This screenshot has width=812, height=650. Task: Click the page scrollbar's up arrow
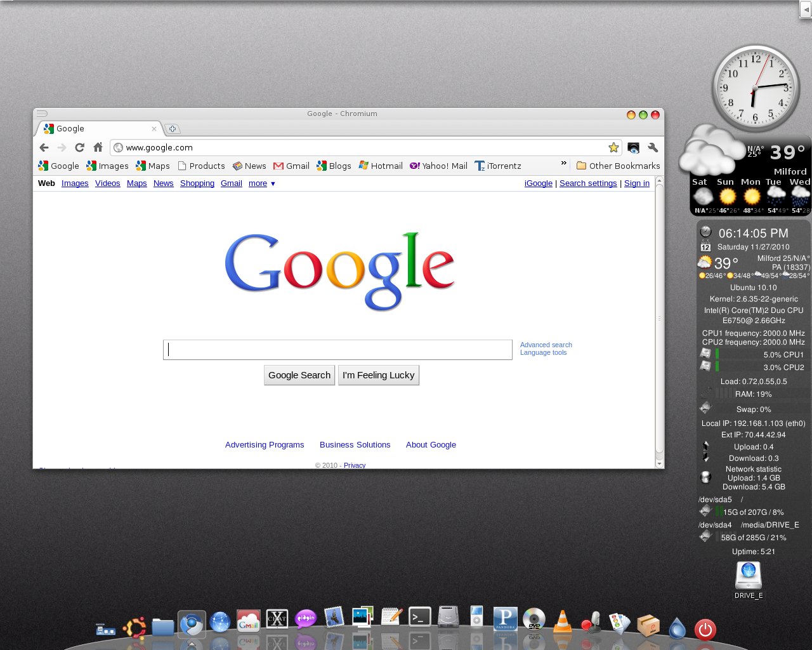660,181
